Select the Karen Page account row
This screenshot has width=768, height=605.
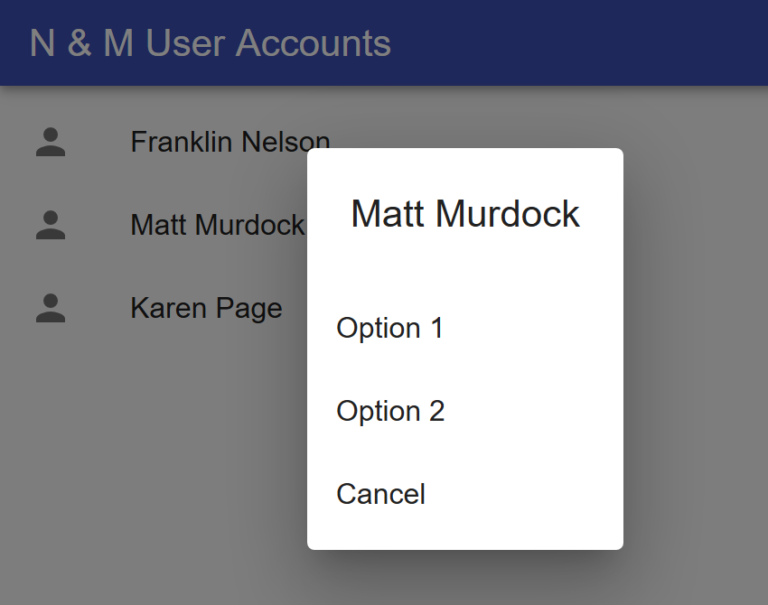point(384,308)
